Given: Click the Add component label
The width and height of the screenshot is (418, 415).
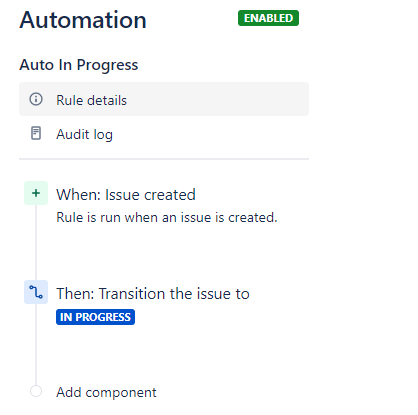Looking at the screenshot, I should [x=106, y=392].
